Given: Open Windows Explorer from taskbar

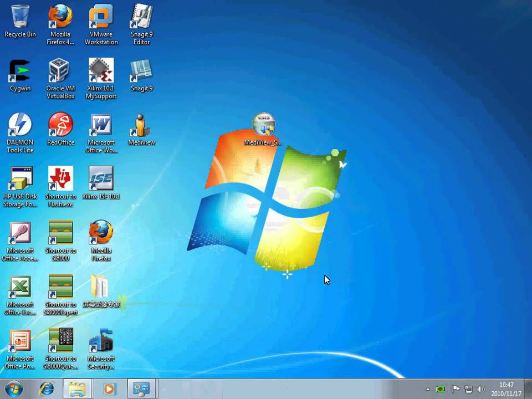Looking at the screenshot, I should point(76,389).
